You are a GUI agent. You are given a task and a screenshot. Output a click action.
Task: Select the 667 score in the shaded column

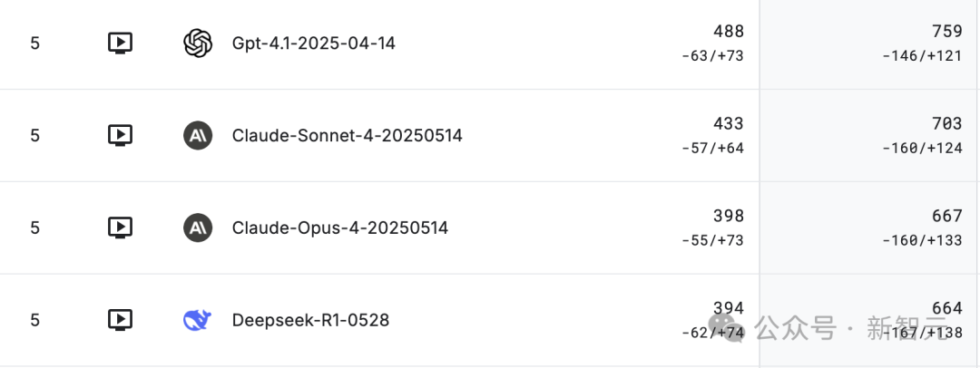click(946, 216)
